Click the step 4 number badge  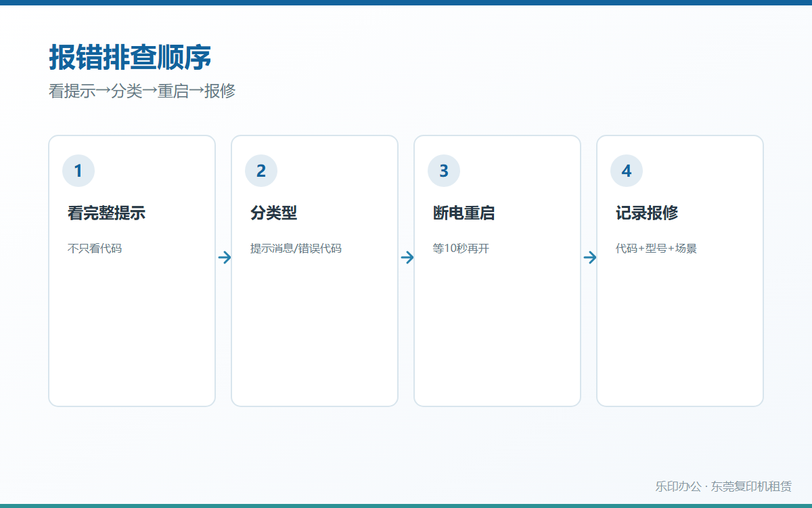click(x=627, y=171)
